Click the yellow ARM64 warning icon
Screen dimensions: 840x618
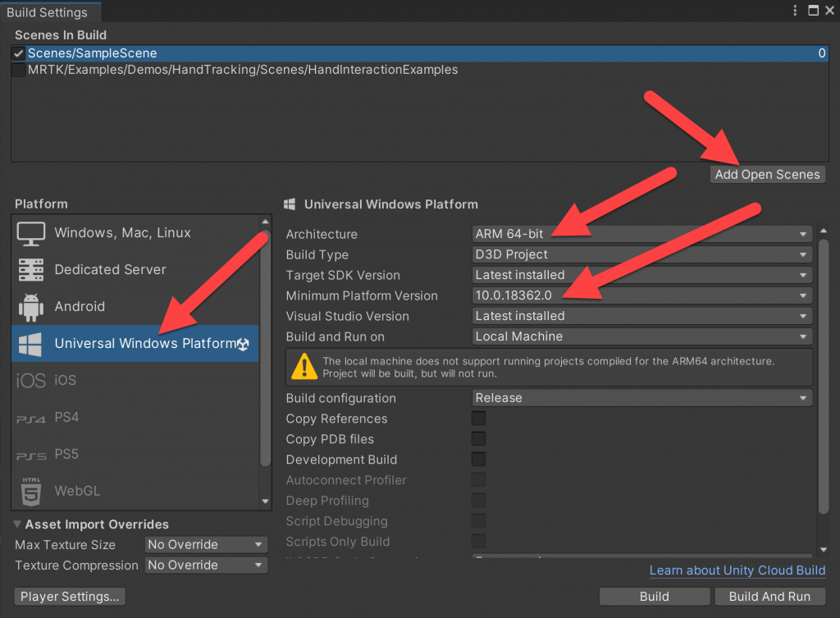pos(304,367)
